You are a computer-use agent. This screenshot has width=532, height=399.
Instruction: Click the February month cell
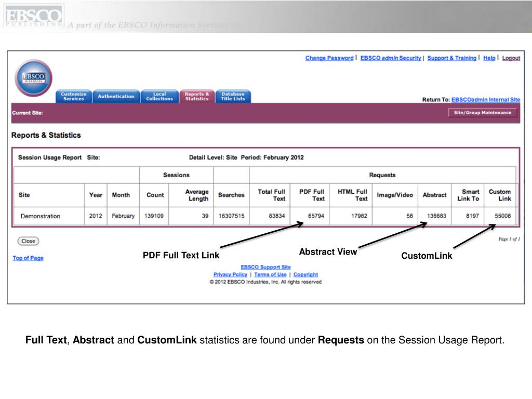click(x=123, y=216)
